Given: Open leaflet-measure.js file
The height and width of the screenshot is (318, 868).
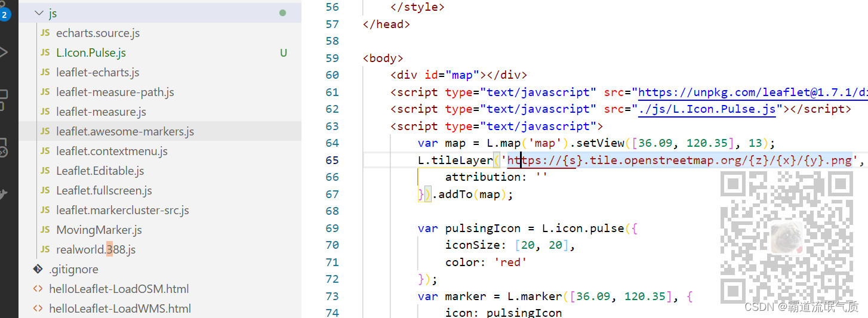Looking at the screenshot, I should tap(101, 112).
